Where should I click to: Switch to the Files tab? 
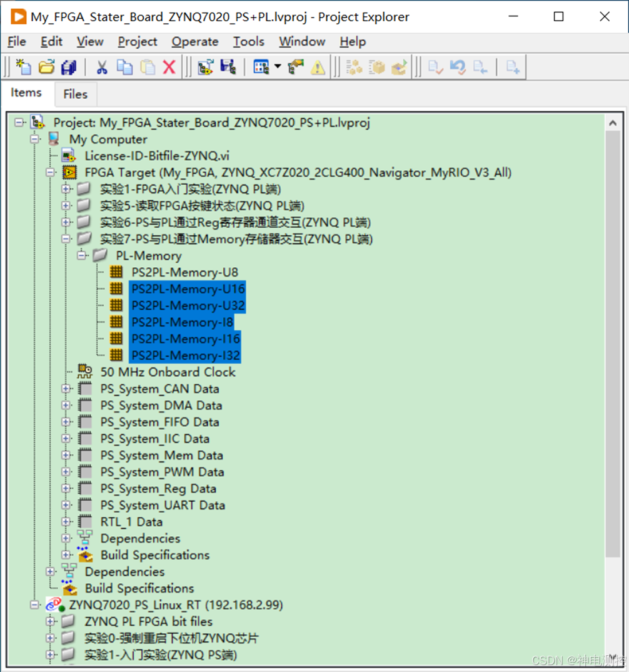pyautogui.click(x=76, y=94)
